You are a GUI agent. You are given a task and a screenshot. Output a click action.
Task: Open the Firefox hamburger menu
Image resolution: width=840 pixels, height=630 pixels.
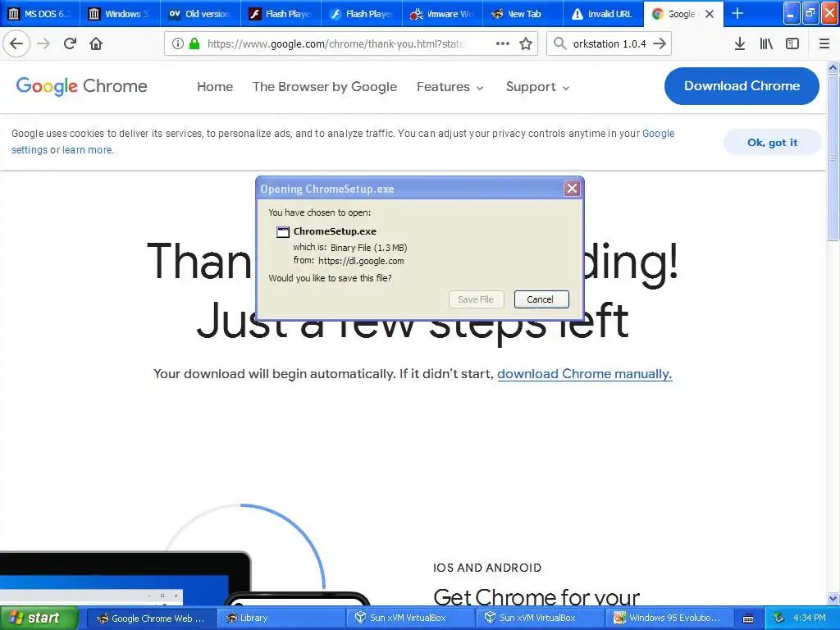pos(824,43)
